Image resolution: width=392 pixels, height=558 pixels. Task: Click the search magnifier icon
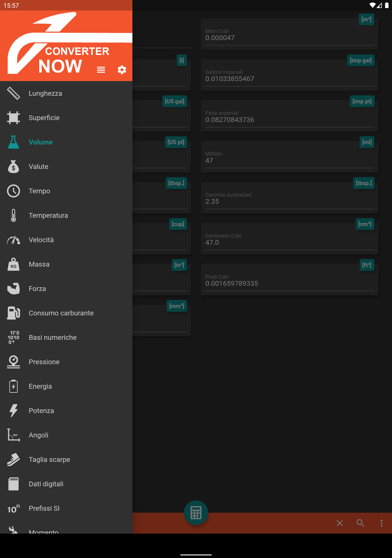tap(360, 523)
